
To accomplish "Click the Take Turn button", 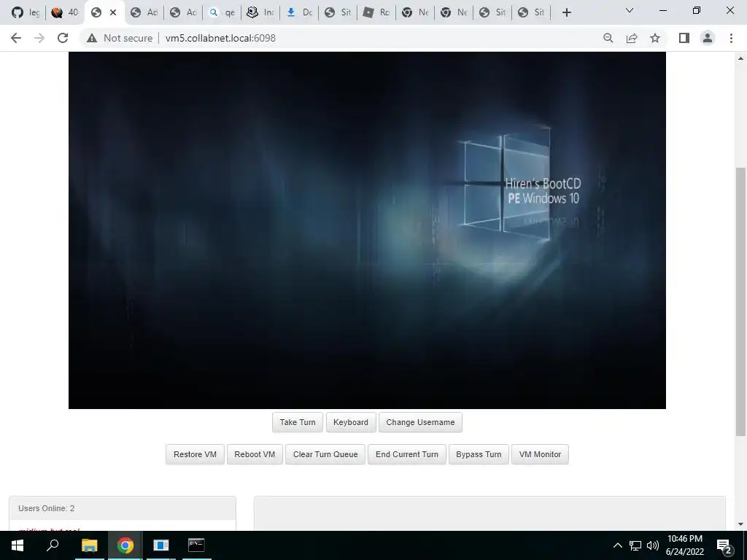I will [298, 422].
